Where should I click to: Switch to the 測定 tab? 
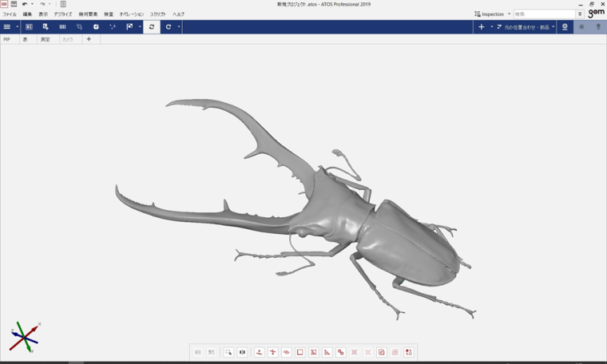click(x=45, y=39)
